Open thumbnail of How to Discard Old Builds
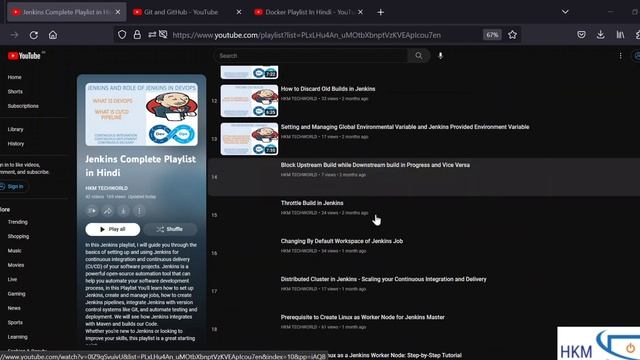 point(249,101)
